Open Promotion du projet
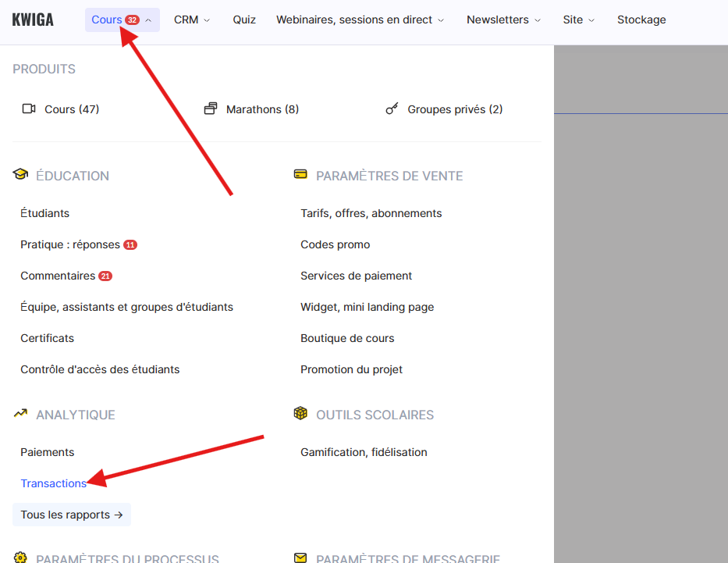This screenshot has width=728, height=563. click(x=351, y=369)
